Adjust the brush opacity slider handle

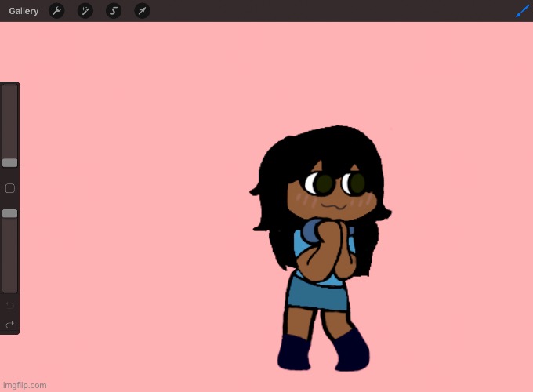point(10,213)
